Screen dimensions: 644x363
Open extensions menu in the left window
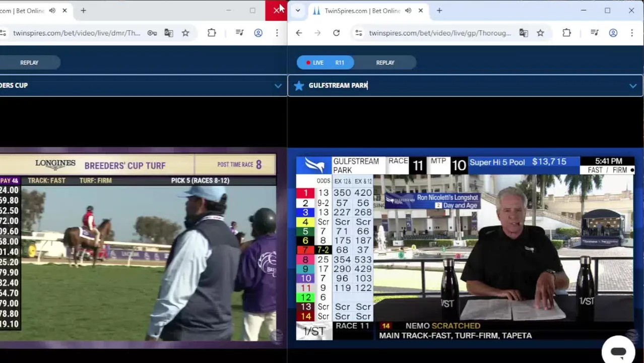[212, 33]
